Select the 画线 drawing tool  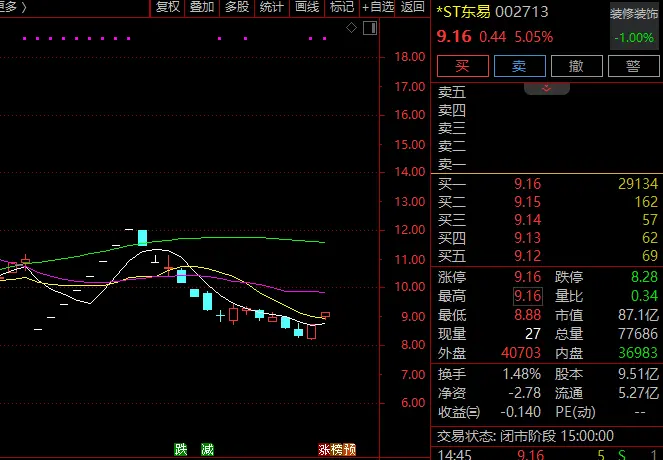[x=307, y=8]
